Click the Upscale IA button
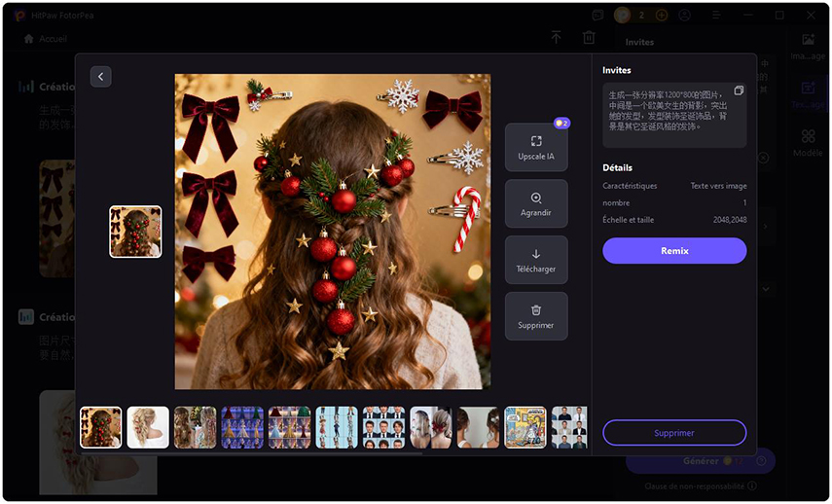This screenshot has height=504, width=832. coord(536,147)
